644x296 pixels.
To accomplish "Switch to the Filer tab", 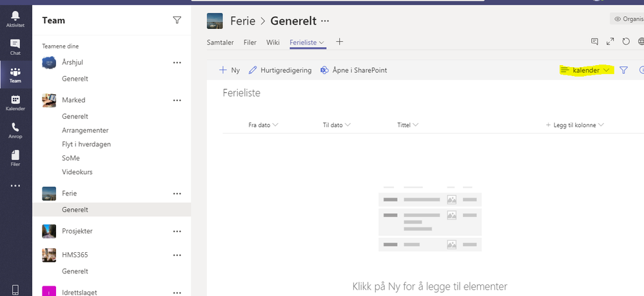I will click(249, 43).
